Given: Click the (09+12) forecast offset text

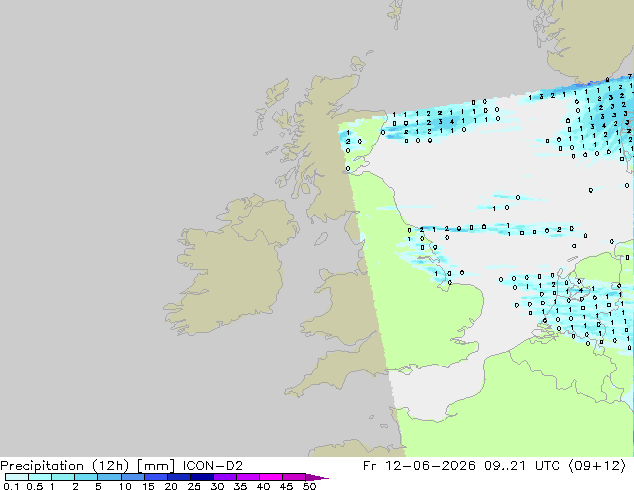Looking at the screenshot, I should pyautogui.click(x=597, y=466).
